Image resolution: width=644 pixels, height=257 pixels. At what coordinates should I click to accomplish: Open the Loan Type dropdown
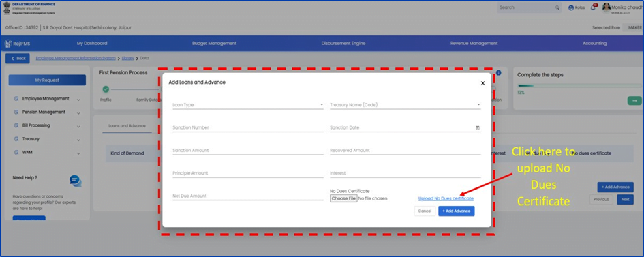[247, 105]
